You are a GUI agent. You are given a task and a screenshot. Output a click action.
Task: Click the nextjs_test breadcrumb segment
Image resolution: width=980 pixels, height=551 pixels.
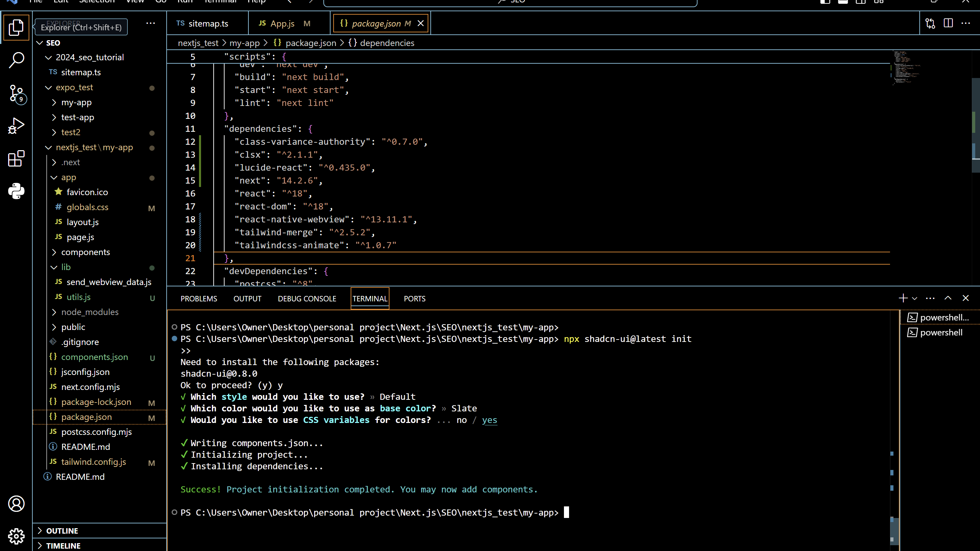pyautogui.click(x=198, y=43)
